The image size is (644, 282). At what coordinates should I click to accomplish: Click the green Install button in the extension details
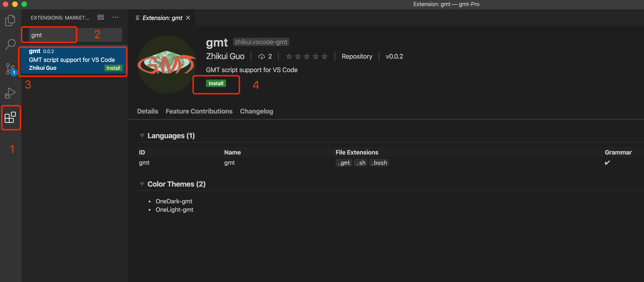[x=216, y=83]
